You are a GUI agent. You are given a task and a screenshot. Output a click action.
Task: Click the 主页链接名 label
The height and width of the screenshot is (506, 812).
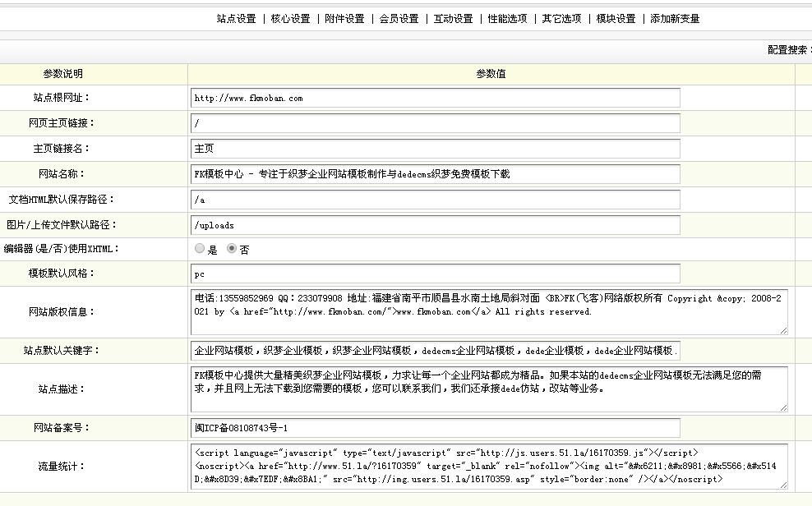[61, 149]
